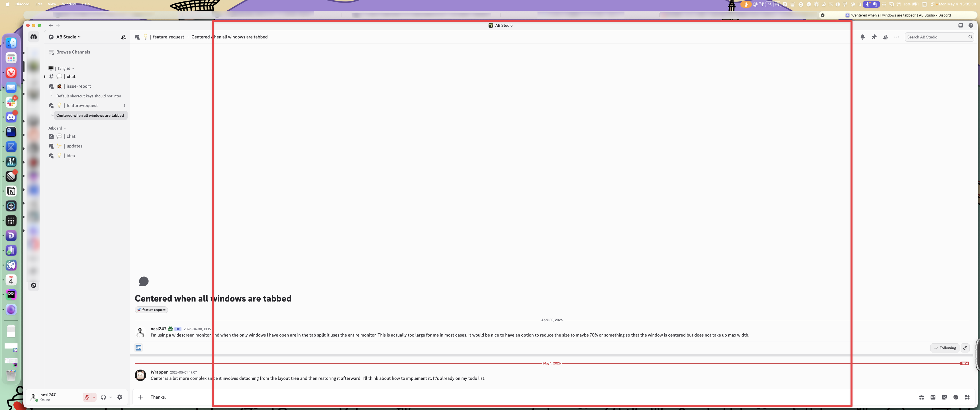
Task: Open the idea channel
Action: click(x=87, y=155)
